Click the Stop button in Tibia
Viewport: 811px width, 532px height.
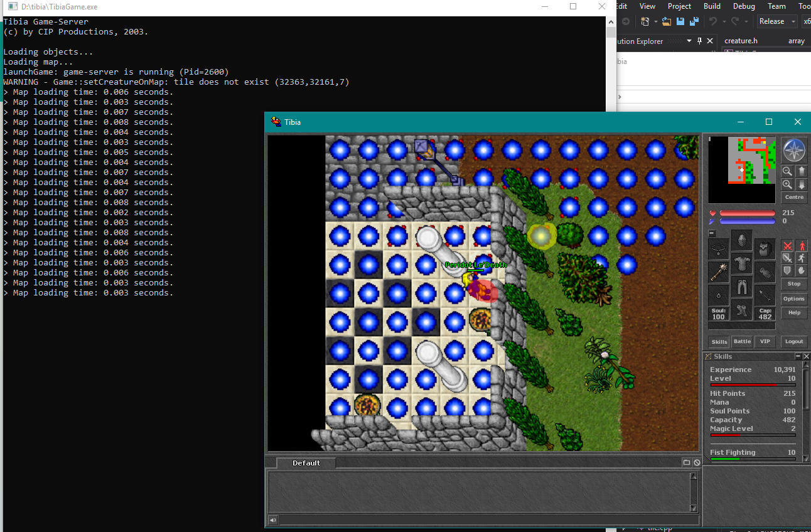(794, 284)
